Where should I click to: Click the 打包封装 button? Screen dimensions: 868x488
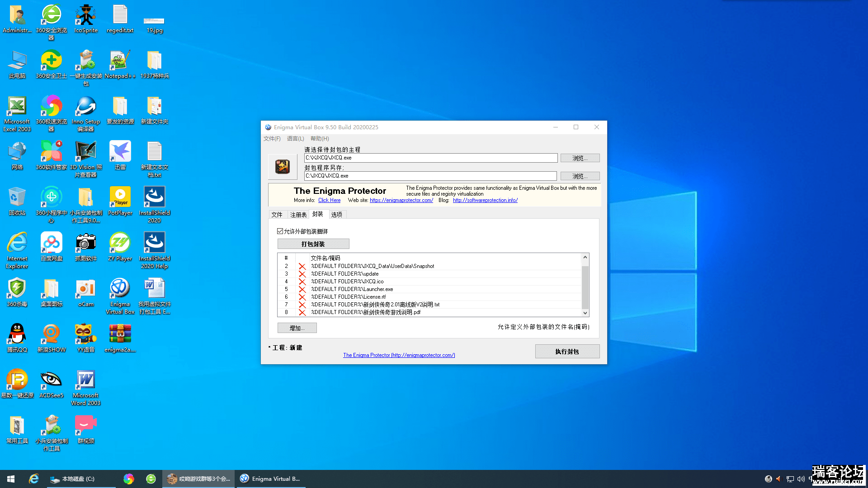tap(313, 244)
